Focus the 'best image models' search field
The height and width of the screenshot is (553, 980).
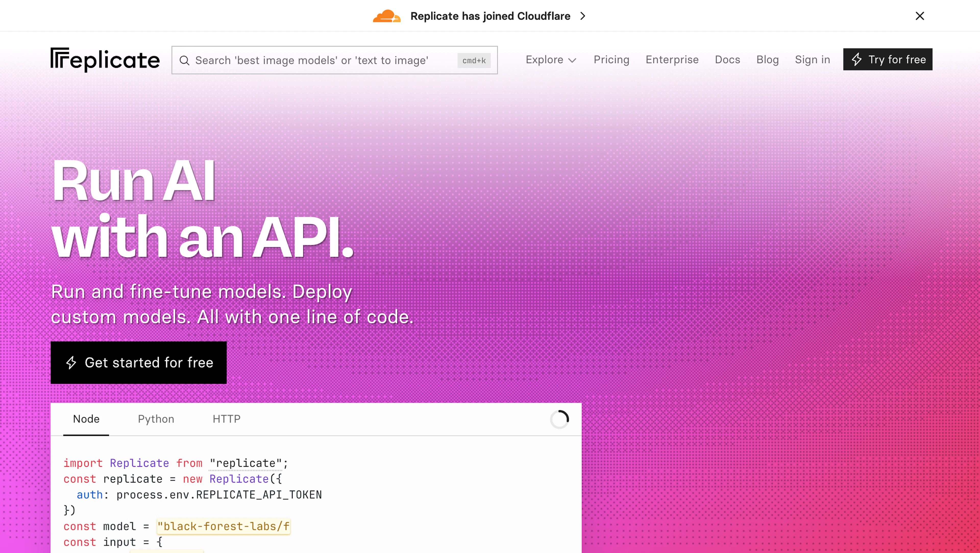pos(334,60)
